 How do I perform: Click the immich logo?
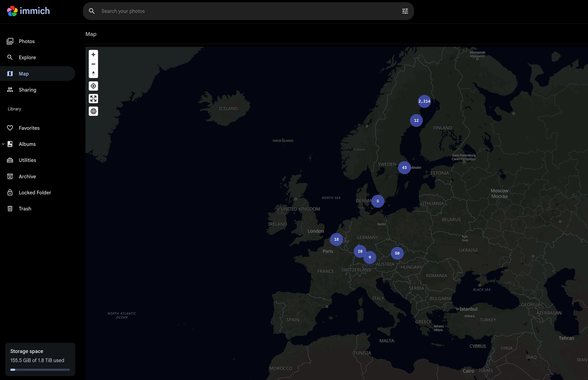(x=28, y=11)
